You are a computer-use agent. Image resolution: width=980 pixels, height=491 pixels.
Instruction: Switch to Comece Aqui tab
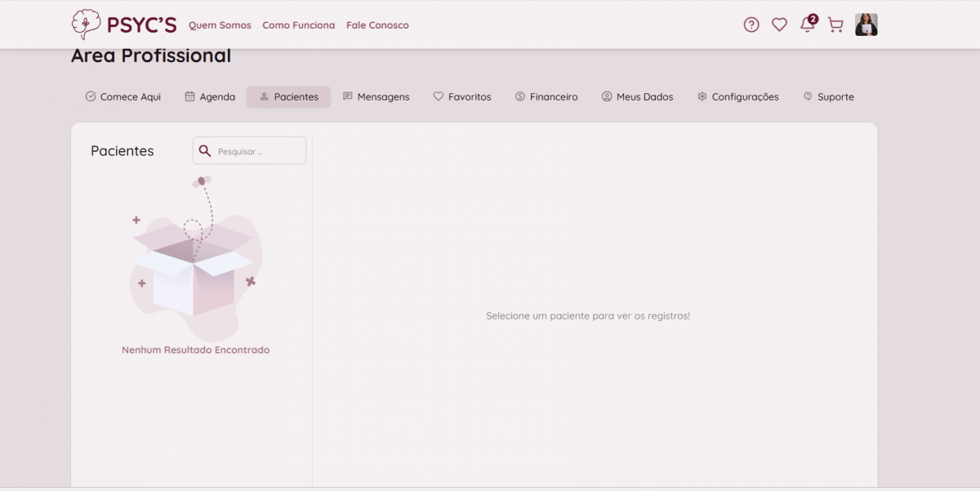click(123, 96)
